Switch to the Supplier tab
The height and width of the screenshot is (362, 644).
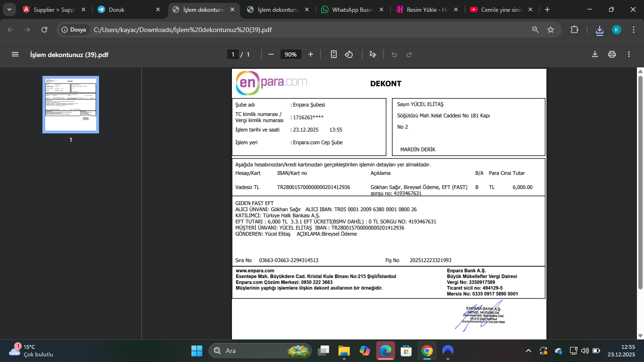point(54,9)
